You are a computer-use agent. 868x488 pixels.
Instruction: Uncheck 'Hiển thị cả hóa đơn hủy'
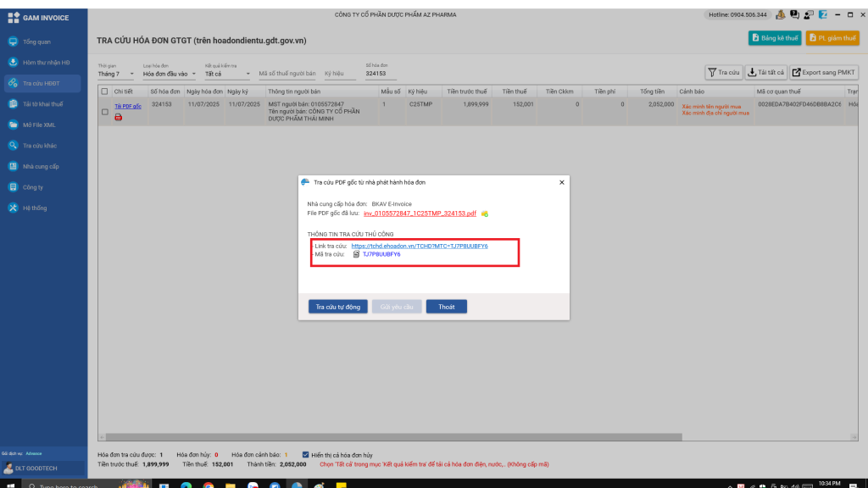306,455
